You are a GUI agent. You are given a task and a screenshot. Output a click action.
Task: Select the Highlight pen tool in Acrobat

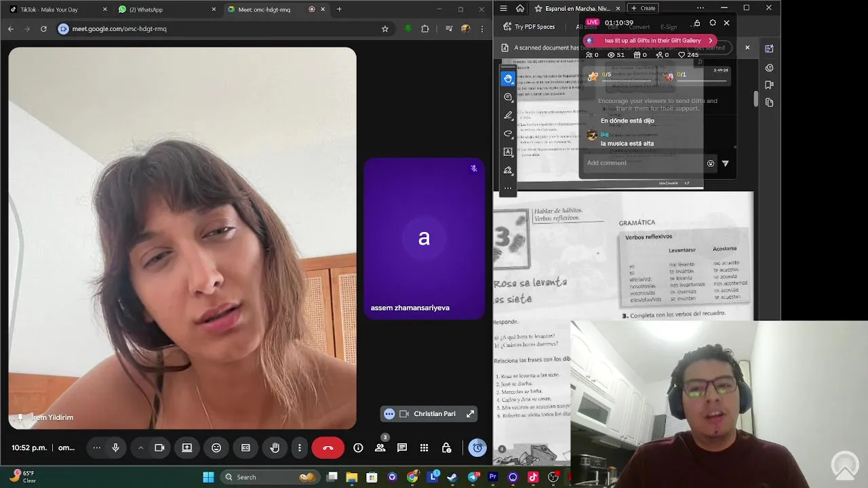pos(508,116)
